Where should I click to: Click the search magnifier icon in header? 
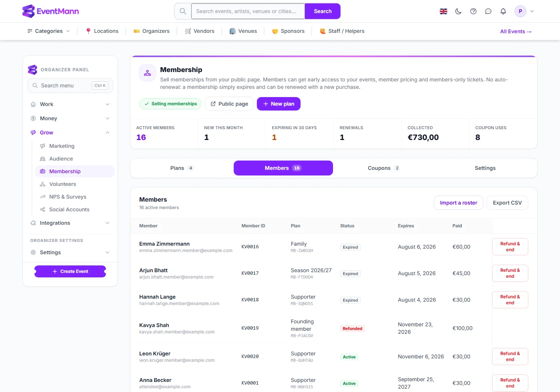point(183,11)
